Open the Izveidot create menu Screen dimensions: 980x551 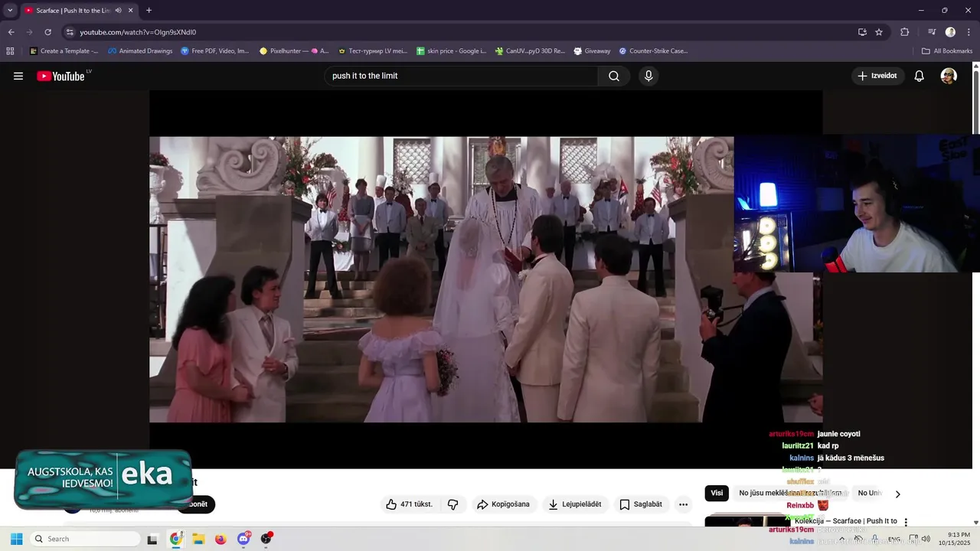[877, 76]
